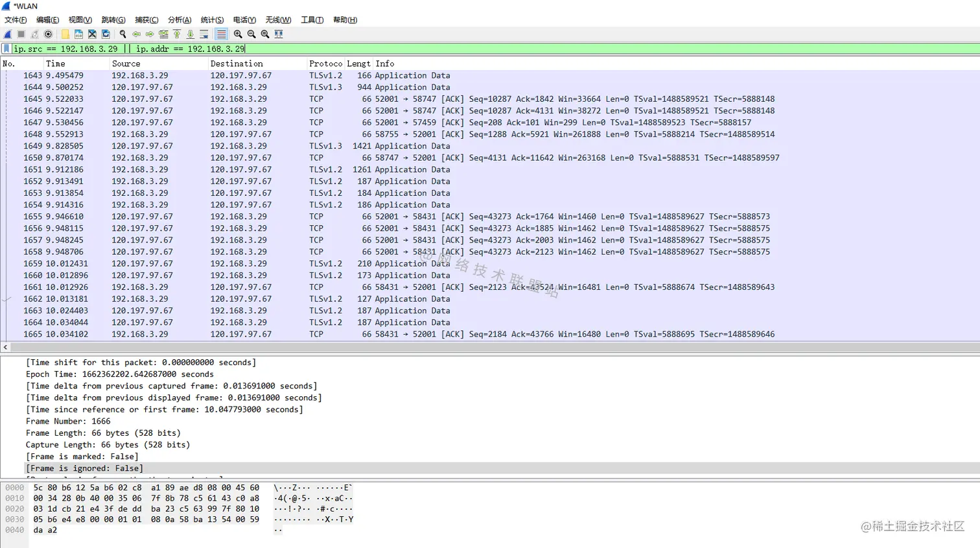Start capturing packets with the shark fin icon
The height and width of the screenshot is (548, 980).
[x=8, y=34]
